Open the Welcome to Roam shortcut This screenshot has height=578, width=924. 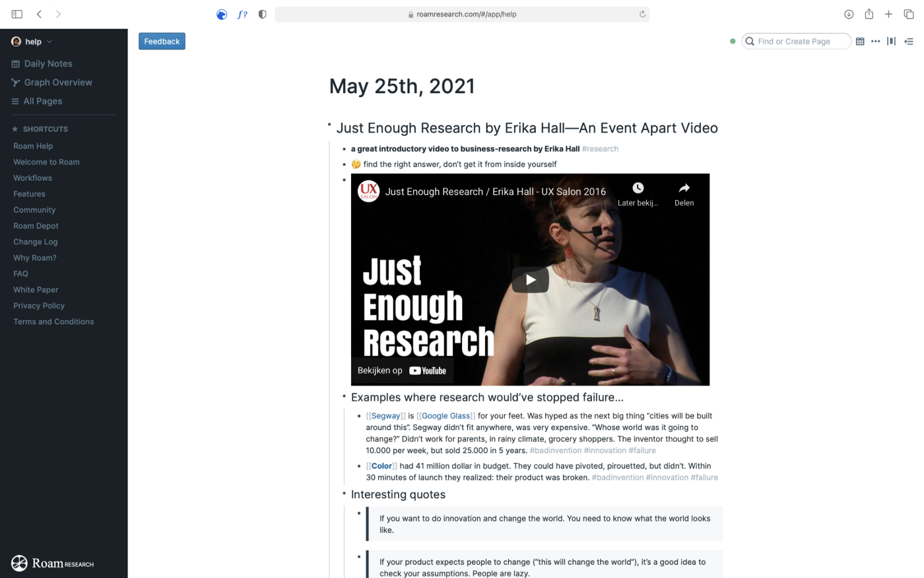point(46,162)
